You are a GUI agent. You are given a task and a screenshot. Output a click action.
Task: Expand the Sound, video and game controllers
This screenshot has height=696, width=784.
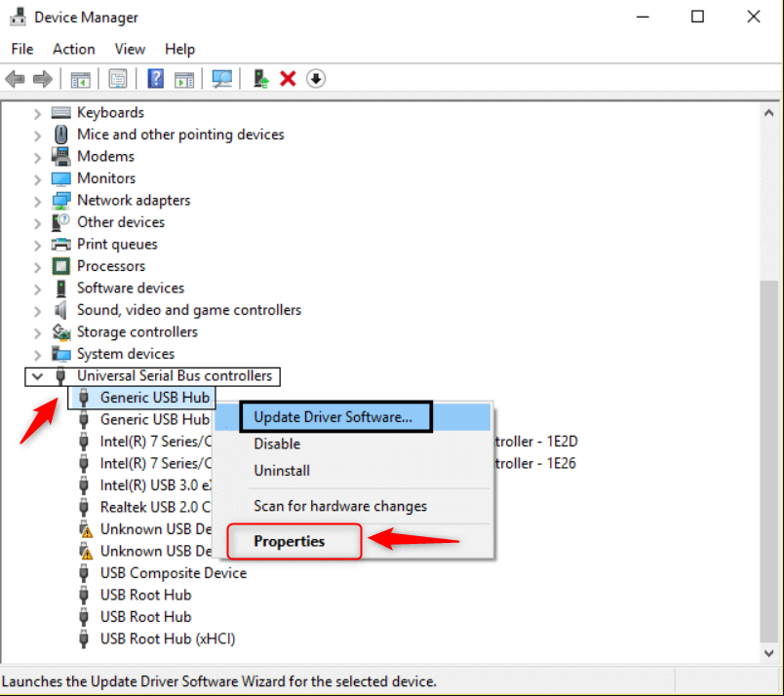pyautogui.click(x=38, y=310)
